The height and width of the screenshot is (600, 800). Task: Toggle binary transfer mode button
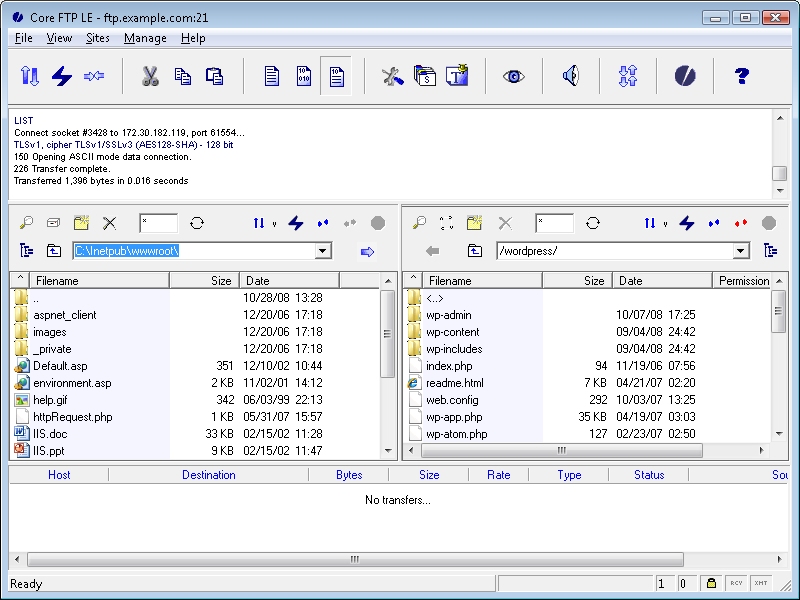[304, 76]
